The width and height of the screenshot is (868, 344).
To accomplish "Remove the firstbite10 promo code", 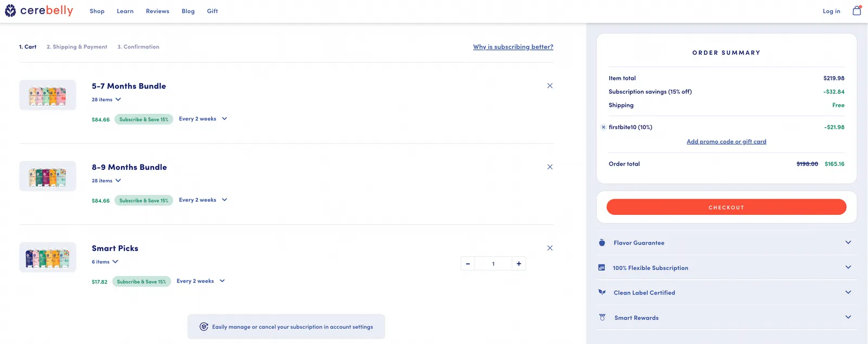I will click(603, 127).
